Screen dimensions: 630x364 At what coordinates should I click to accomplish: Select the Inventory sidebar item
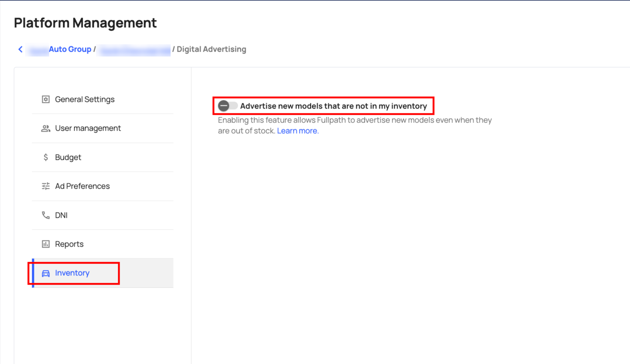pos(72,273)
